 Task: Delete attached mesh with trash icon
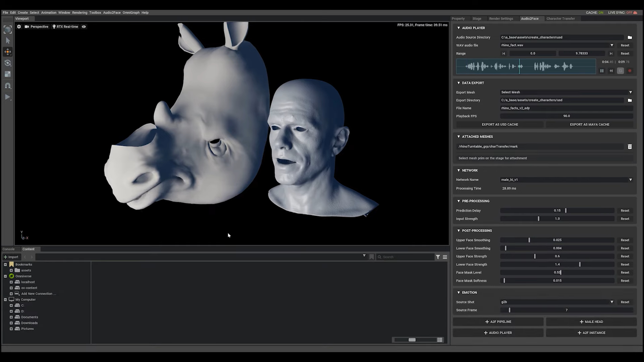[630, 146]
